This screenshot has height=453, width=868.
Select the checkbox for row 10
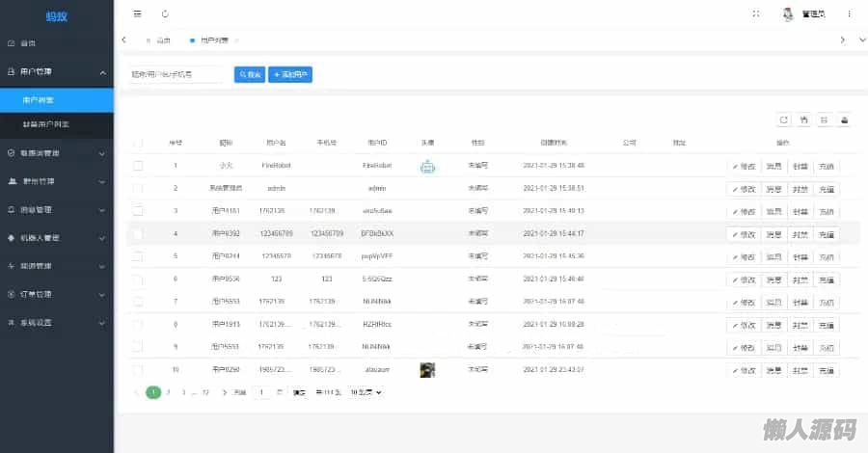(x=138, y=370)
